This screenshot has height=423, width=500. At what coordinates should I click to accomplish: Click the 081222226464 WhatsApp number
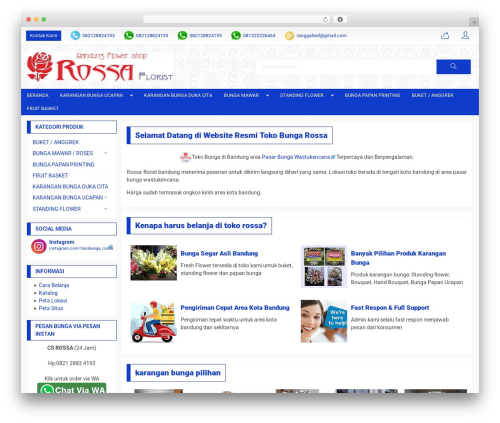click(x=259, y=36)
